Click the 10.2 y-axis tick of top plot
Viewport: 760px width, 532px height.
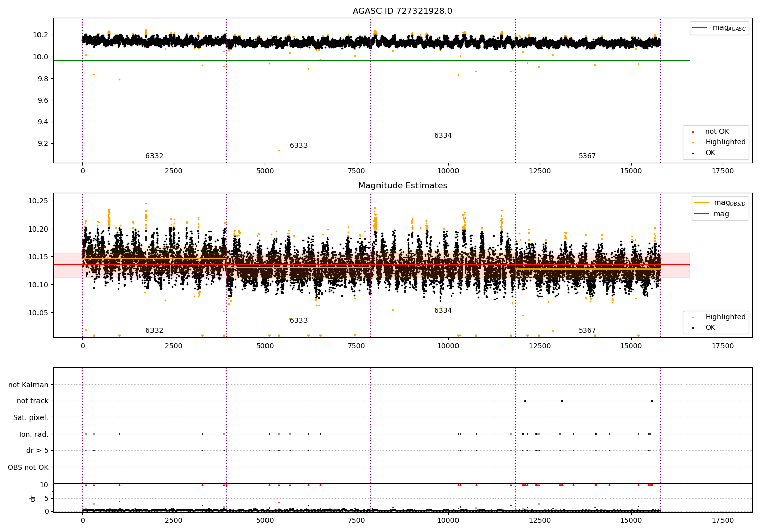41,35
